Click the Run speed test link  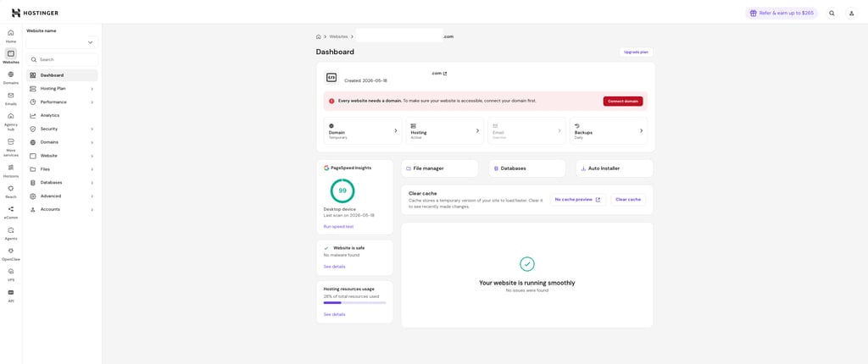coord(338,227)
